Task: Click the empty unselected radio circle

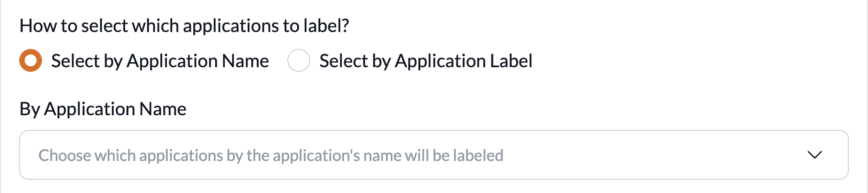Action: pos(298,61)
